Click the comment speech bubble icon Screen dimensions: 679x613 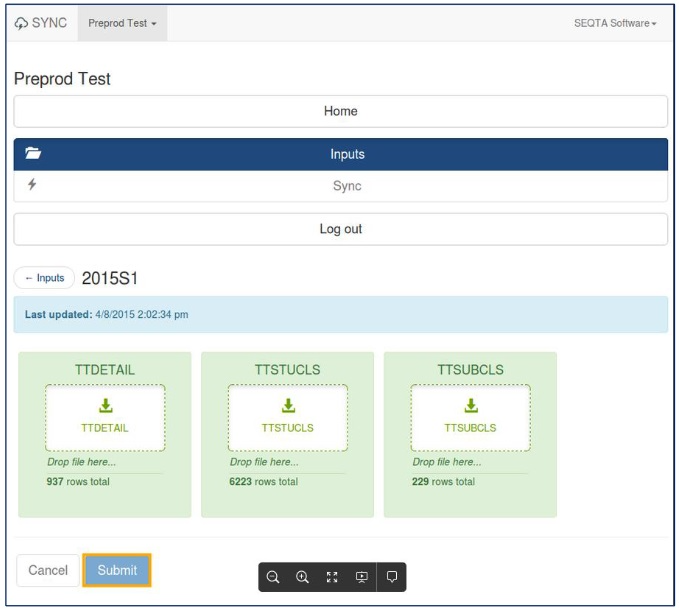[x=392, y=577]
